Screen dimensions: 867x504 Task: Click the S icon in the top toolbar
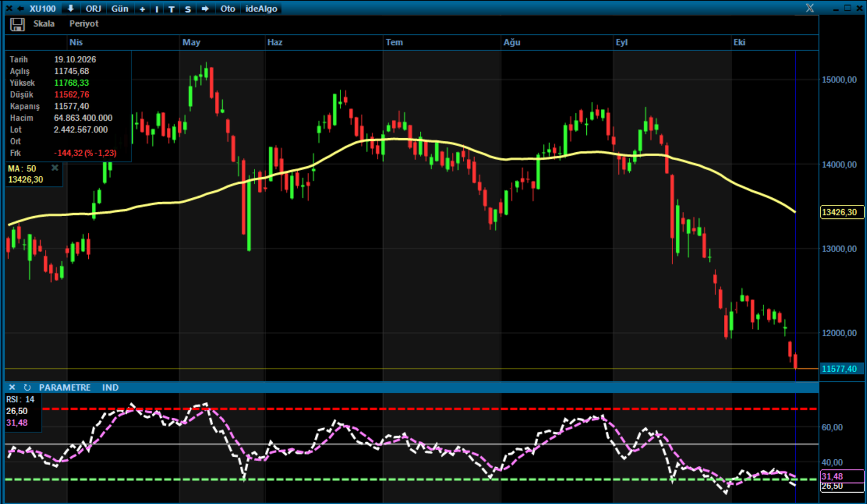[187, 9]
